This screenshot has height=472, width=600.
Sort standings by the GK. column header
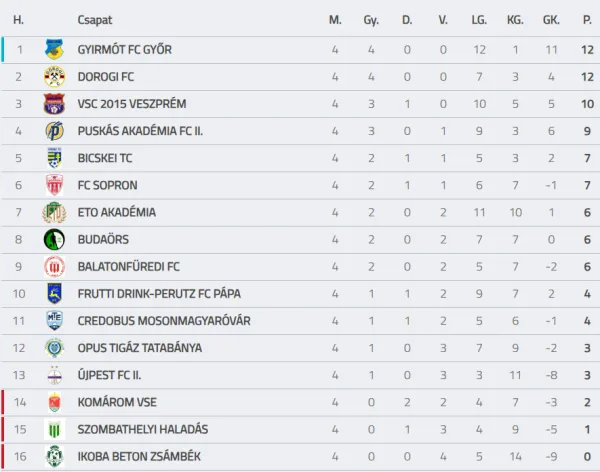(552, 19)
